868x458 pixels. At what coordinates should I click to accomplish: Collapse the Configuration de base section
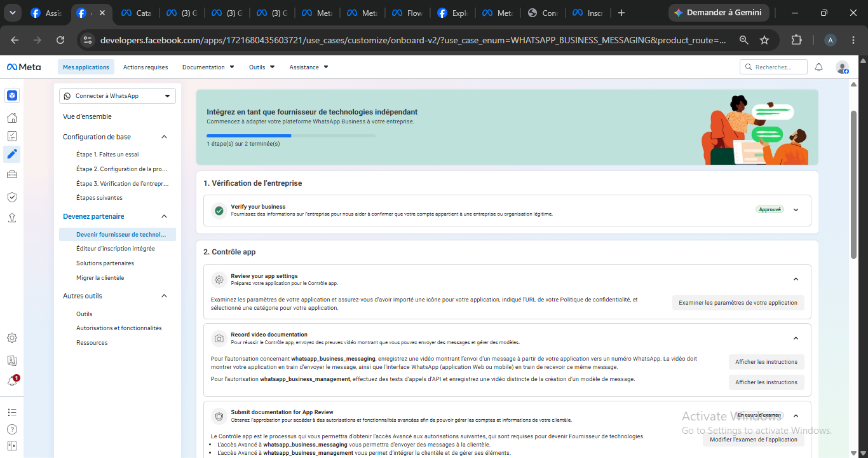coord(164,137)
